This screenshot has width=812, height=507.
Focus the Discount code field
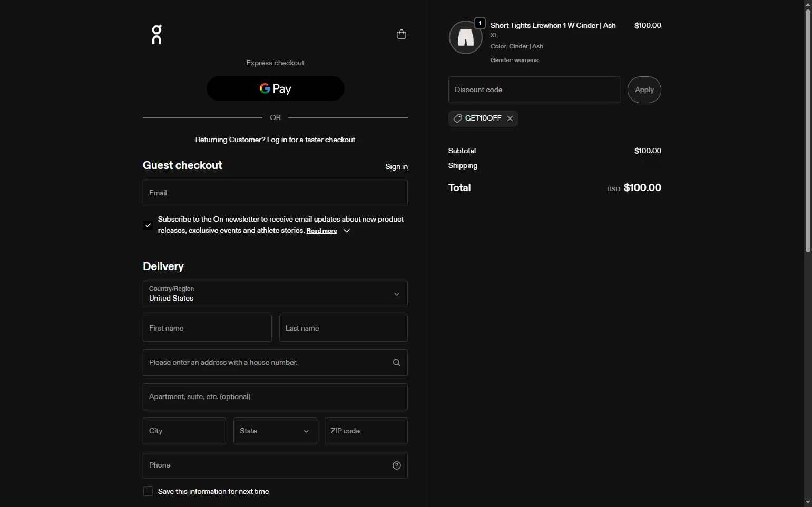534,90
